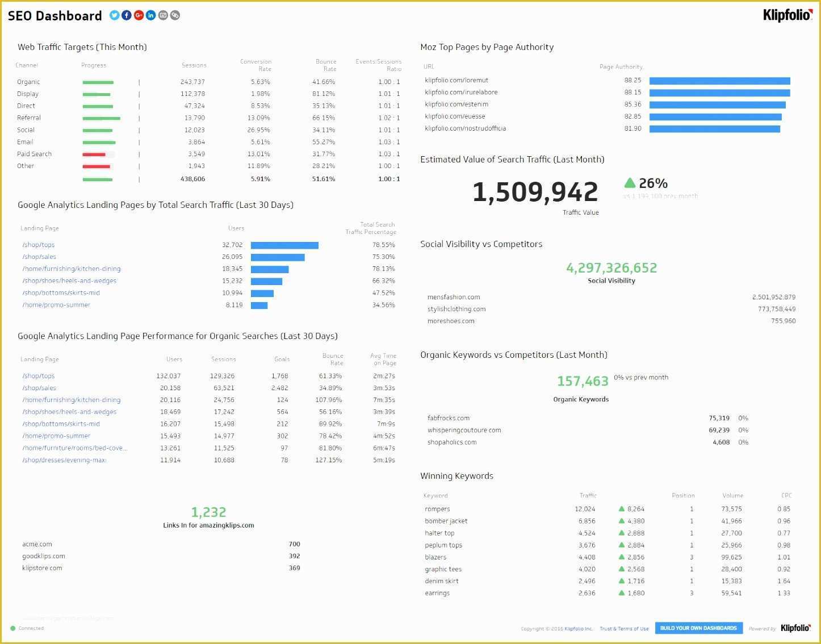Share dashboard on LinkedIn

click(150, 15)
